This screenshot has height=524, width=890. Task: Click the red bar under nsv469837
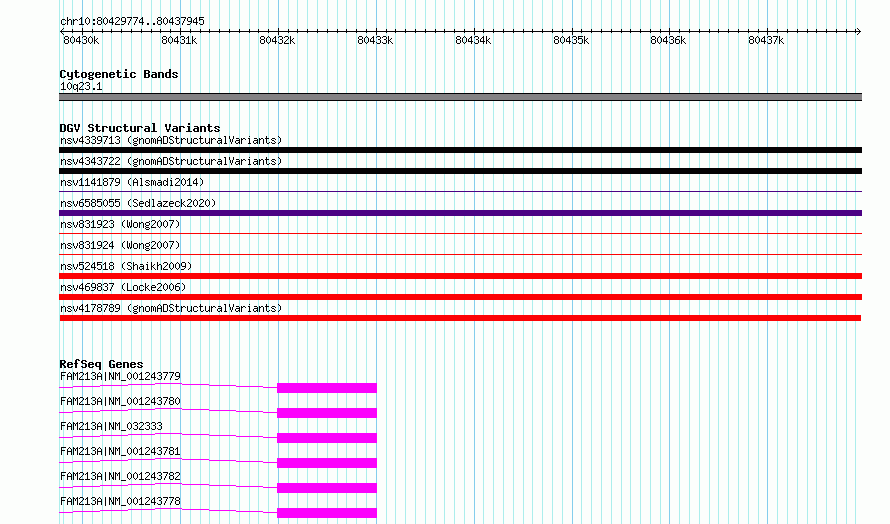pyautogui.click(x=460, y=297)
